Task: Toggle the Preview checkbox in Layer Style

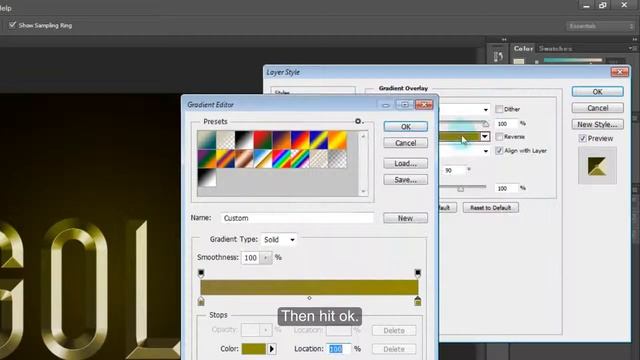Action: coord(582,138)
